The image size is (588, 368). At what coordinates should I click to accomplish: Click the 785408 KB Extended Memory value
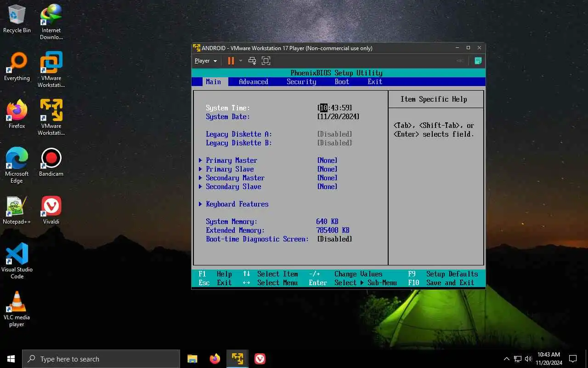333,230
